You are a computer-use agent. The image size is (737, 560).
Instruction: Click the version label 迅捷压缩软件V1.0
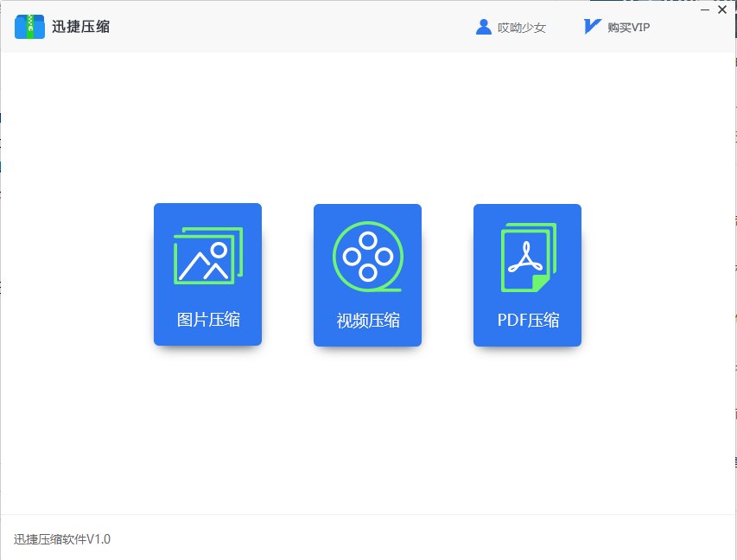click(x=60, y=538)
